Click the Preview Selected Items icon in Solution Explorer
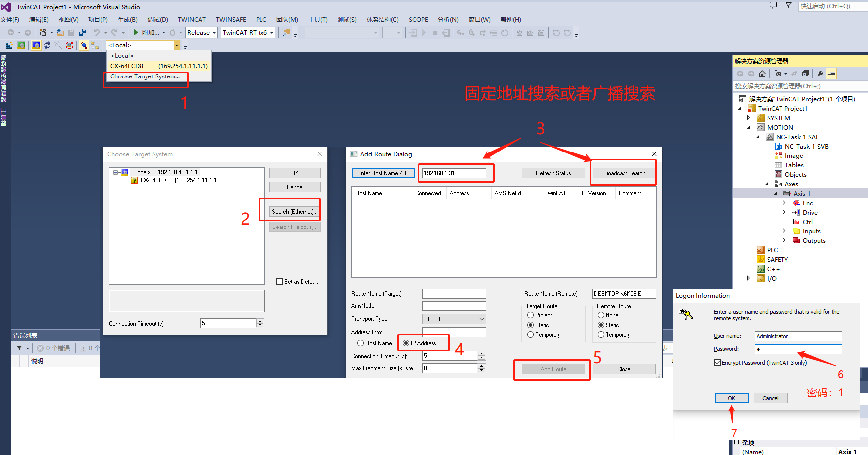 coord(831,74)
